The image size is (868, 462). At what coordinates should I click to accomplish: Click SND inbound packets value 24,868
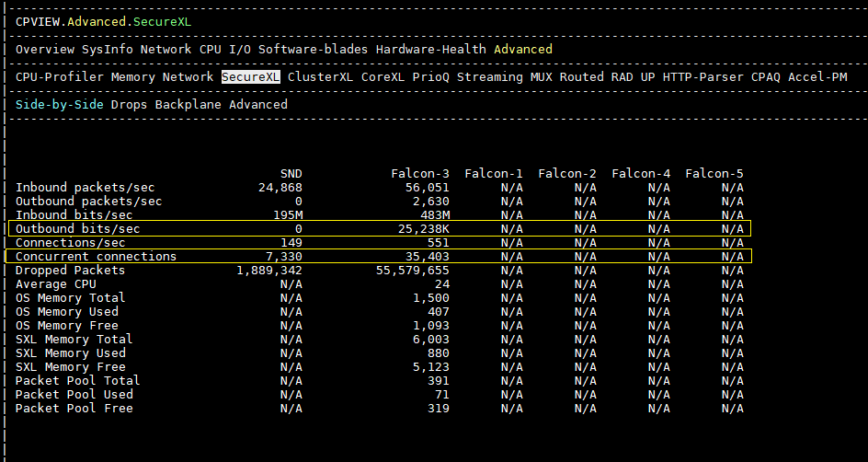[x=280, y=187]
